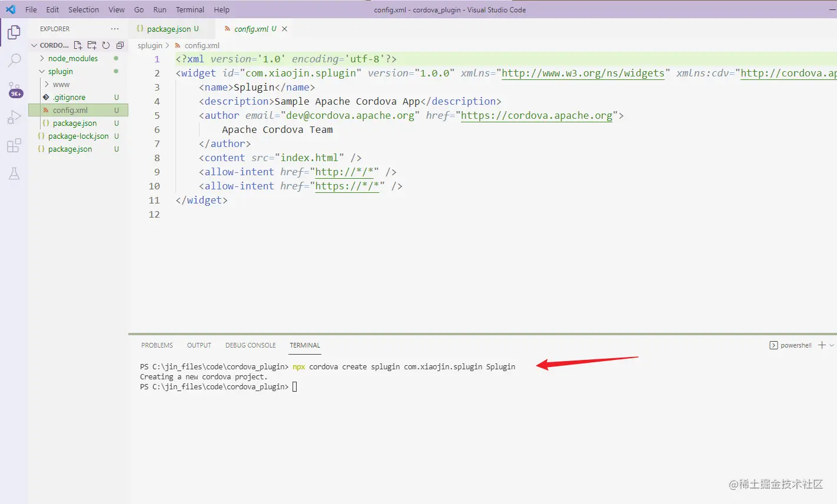Click the 'Apache Cordova Team' code line
837x504 pixels.
point(277,129)
